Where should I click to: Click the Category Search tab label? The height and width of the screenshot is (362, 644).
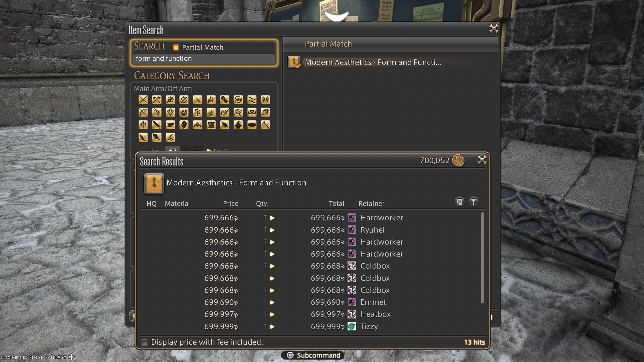172,76
